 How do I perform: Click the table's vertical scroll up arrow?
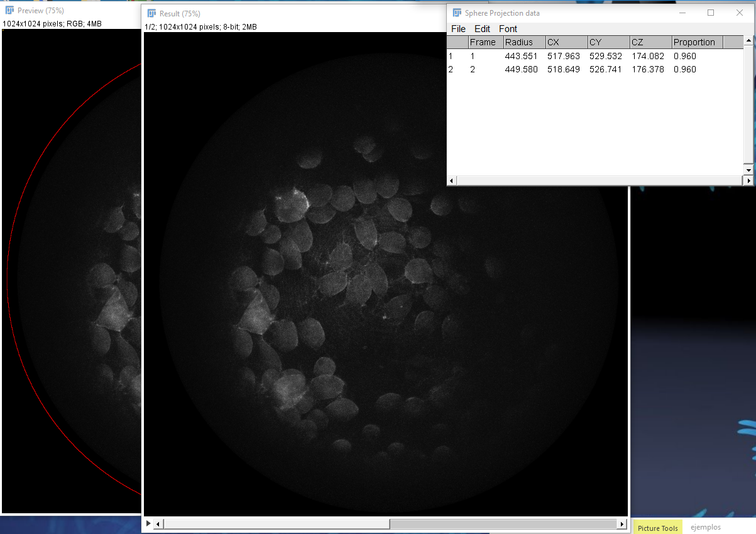(x=748, y=41)
